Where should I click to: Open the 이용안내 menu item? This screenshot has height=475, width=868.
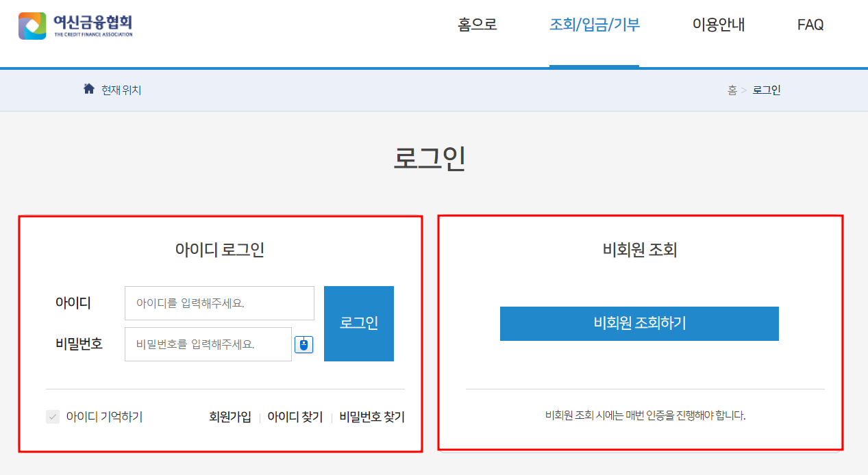[x=718, y=24]
